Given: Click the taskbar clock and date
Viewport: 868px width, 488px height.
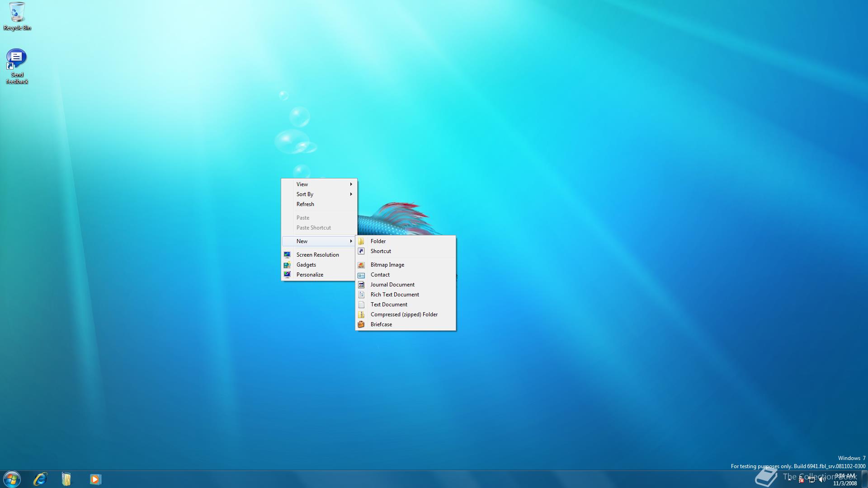Looking at the screenshot, I should (x=845, y=479).
